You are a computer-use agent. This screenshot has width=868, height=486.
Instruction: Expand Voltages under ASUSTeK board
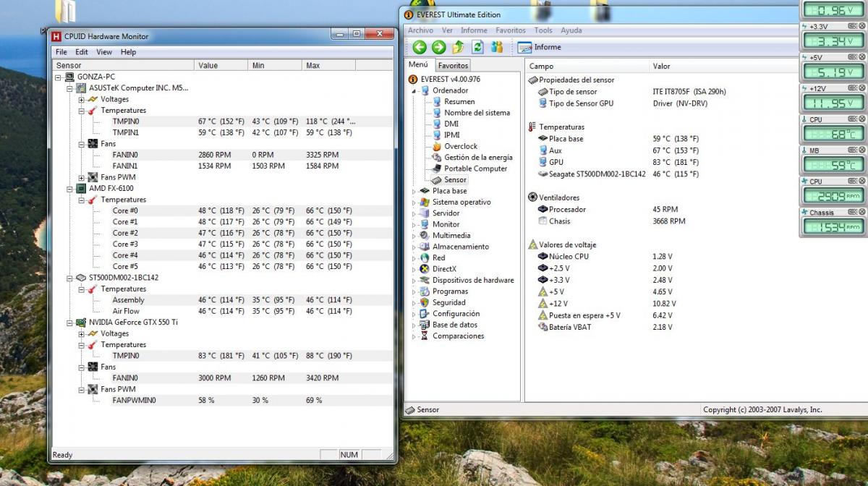82,99
